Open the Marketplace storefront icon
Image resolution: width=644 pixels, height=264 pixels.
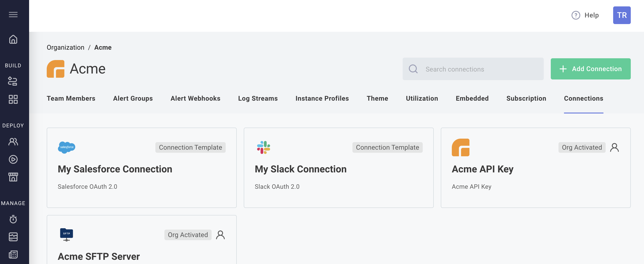(13, 177)
